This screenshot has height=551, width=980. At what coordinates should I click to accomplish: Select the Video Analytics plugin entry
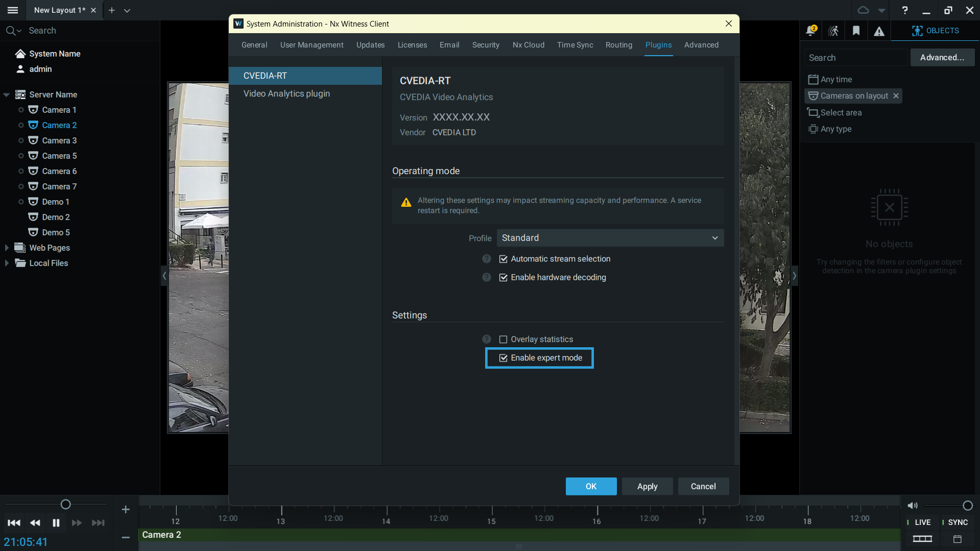click(305, 93)
